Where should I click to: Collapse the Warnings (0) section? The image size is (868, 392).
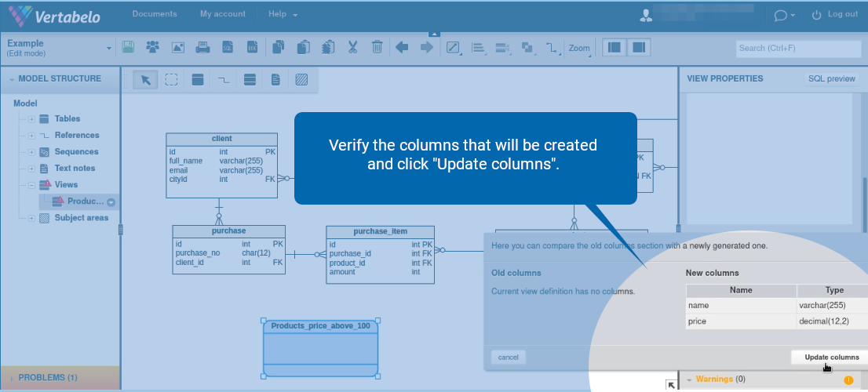(689, 379)
